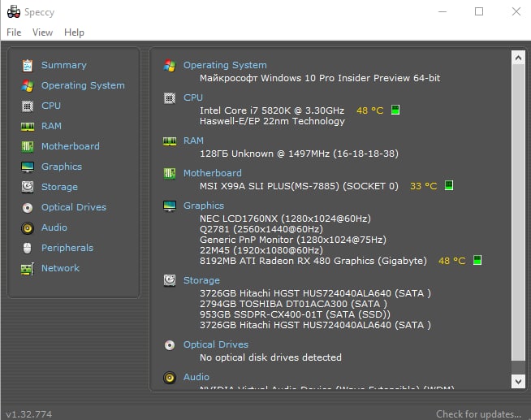Open Storage section from sidebar
The height and width of the screenshot is (420, 531).
pyautogui.click(x=59, y=187)
